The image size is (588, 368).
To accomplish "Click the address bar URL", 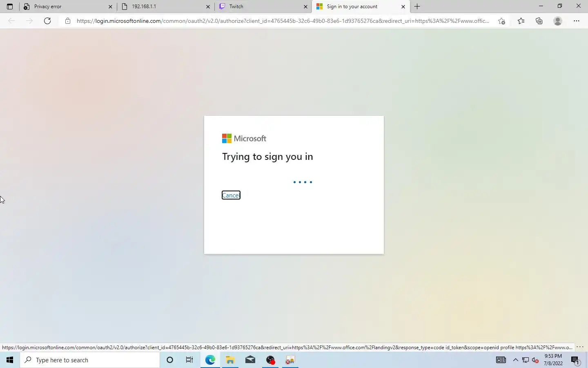I will pyautogui.click(x=283, y=21).
